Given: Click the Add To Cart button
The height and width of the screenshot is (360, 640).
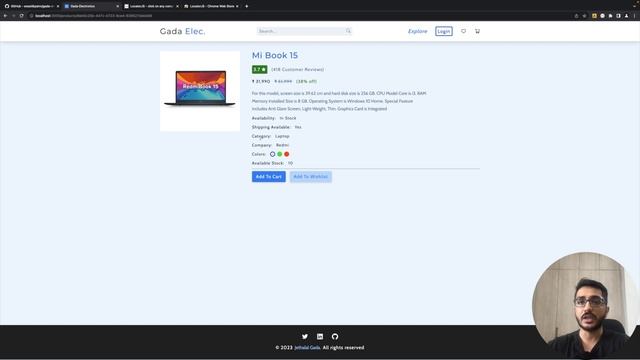Looking at the screenshot, I should point(269,177).
